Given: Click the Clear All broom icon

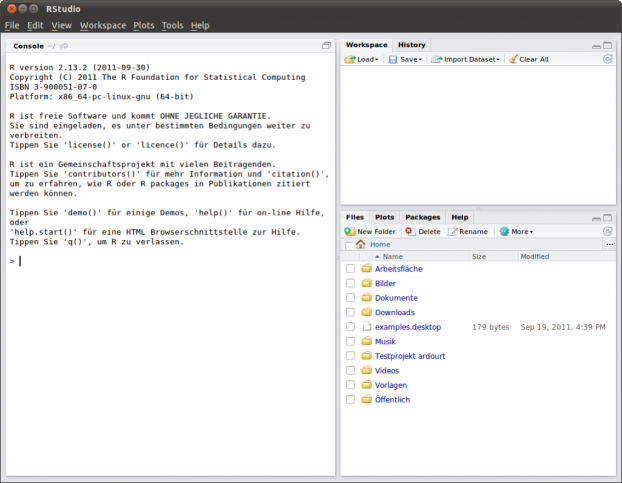Looking at the screenshot, I should click(x=513, y=59).
